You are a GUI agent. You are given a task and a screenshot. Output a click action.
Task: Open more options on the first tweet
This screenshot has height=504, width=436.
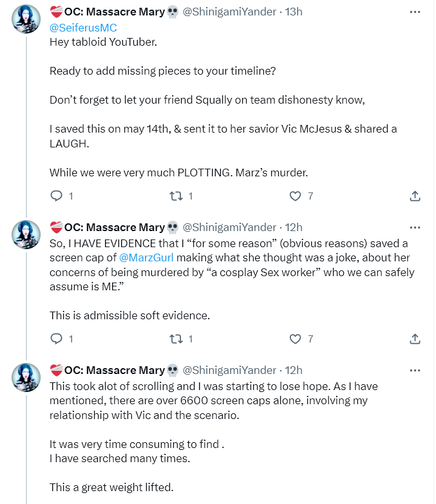(x=415, y=12)
